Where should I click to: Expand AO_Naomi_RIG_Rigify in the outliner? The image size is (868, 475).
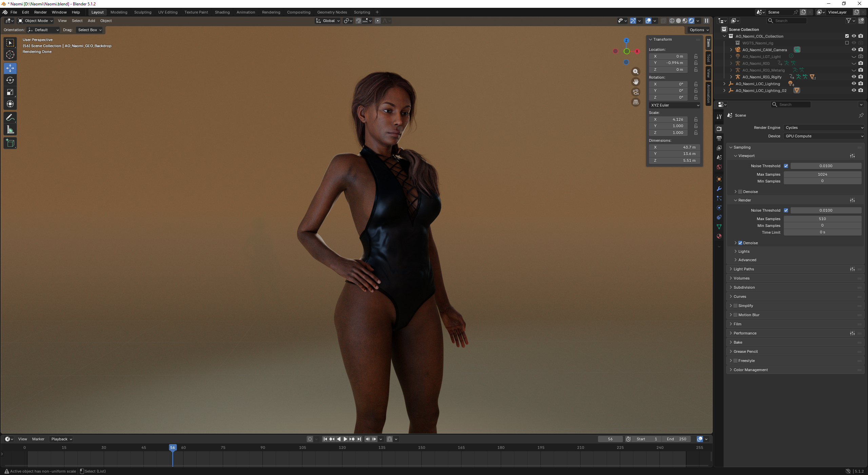click(x=731, y=77)
